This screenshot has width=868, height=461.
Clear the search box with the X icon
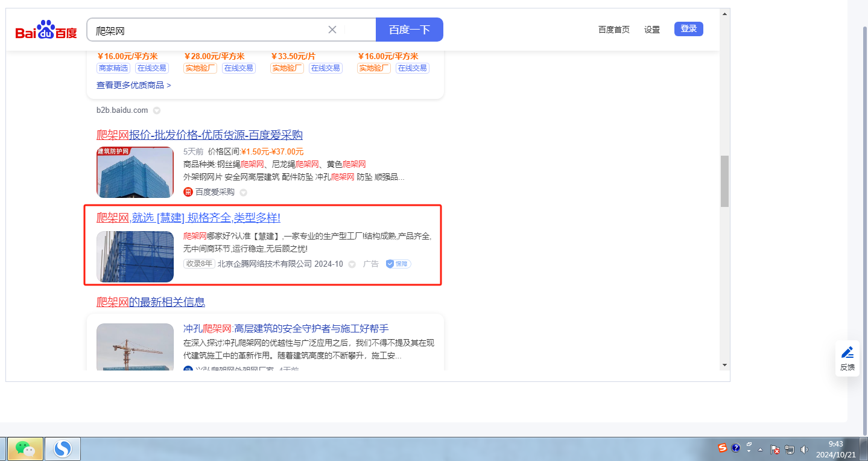point(332,30)
